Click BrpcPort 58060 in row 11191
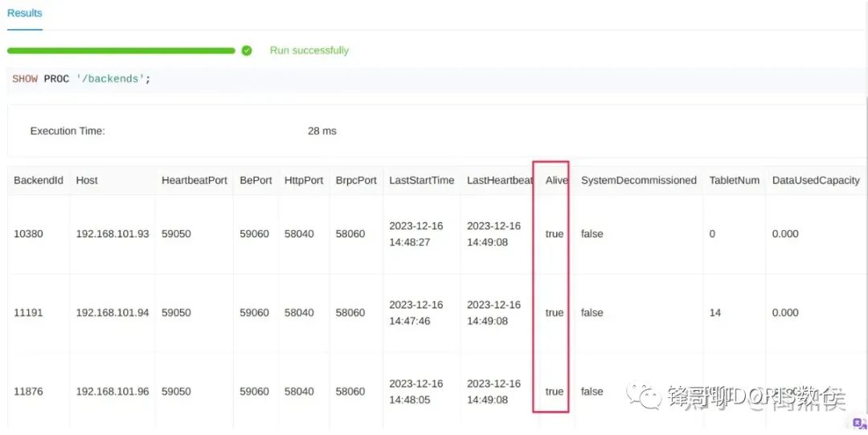 350,313
